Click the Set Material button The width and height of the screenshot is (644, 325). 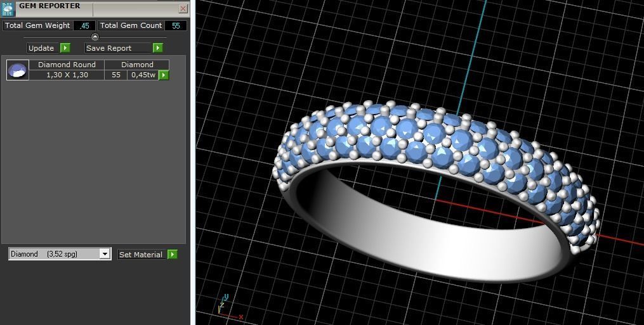pyautogui.click(x=143, y=255)
